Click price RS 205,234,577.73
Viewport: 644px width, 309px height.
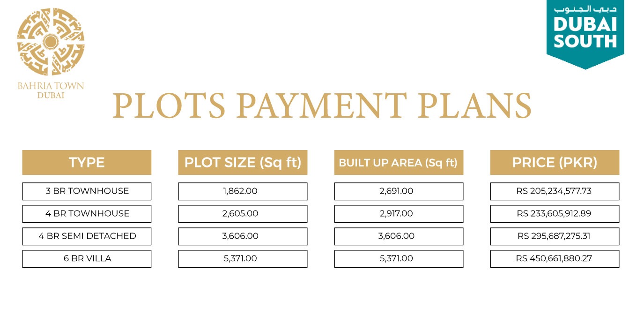click(555, 191)
